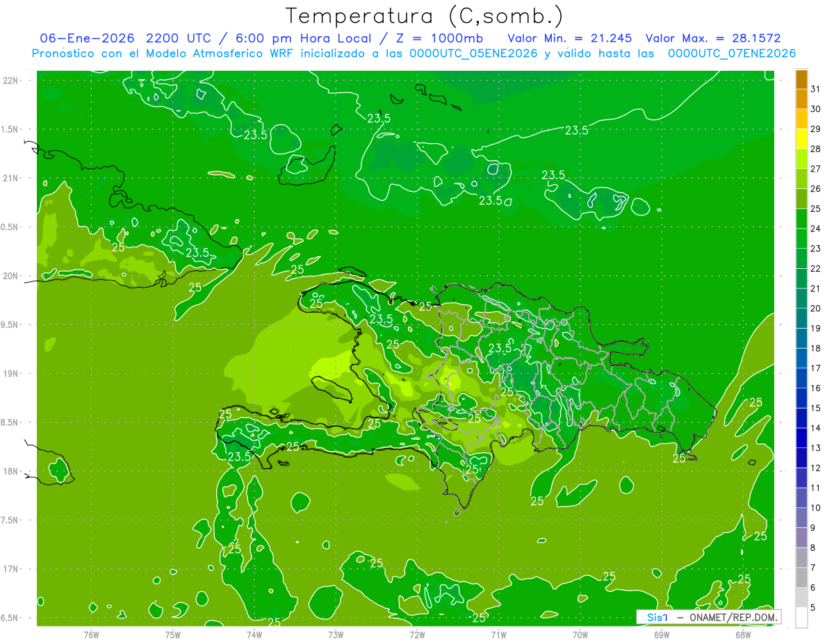Click the '0.5N' latitude axis label

click(10, 227)
